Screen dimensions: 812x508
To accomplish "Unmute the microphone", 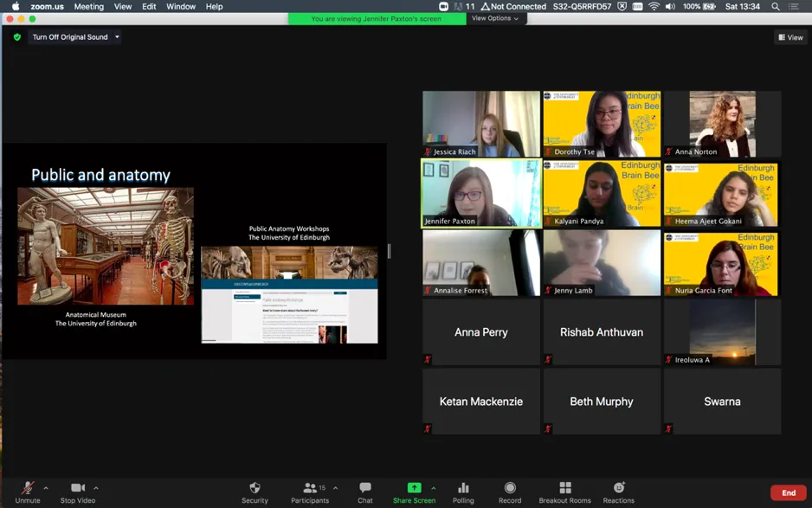I will point(28,489).
